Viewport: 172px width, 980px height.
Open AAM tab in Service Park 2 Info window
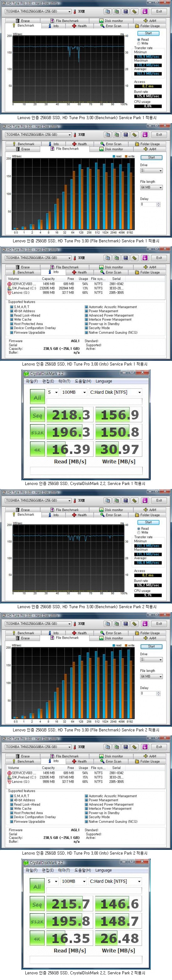pos(150,757)
